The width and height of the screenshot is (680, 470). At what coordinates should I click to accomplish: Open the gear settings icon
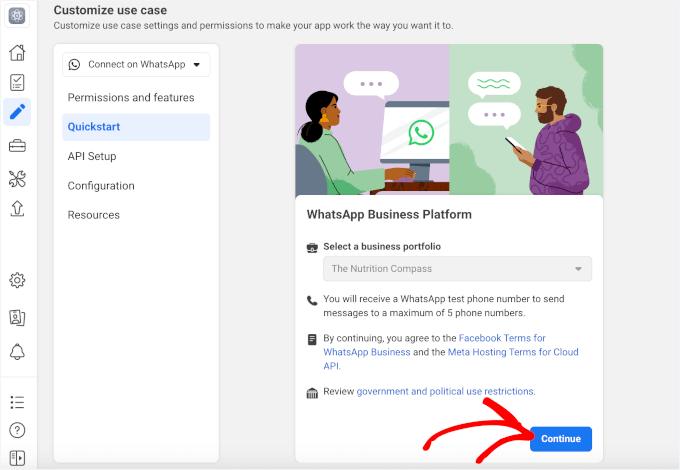pyautogui.click(x=17, y=280)
